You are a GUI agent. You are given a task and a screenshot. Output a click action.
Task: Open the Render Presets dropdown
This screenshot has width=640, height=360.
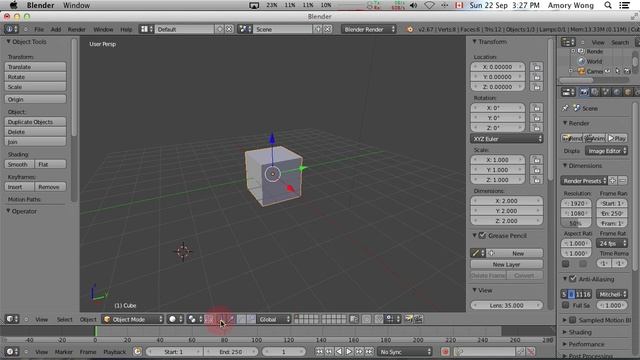coord(584,180)
